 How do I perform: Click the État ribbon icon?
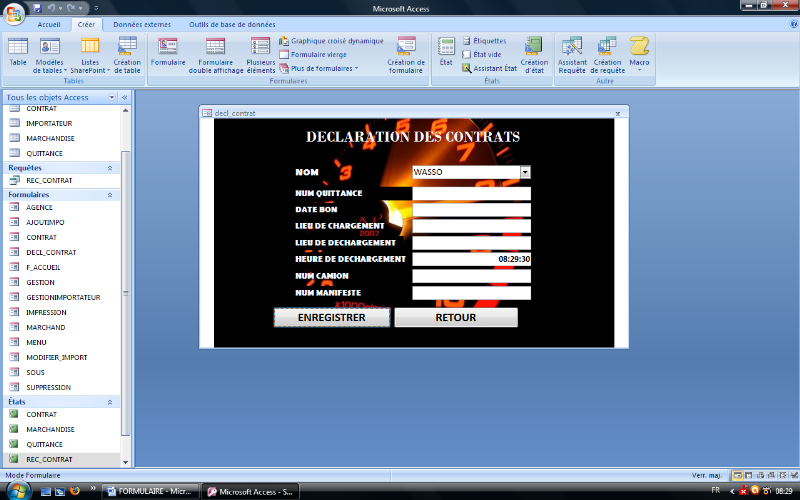[x=446, y=52]
